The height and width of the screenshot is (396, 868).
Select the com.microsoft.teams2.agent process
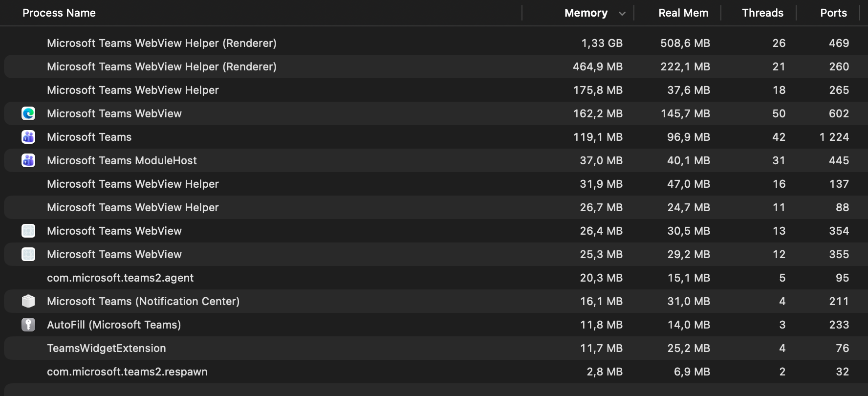click(434, 278)
